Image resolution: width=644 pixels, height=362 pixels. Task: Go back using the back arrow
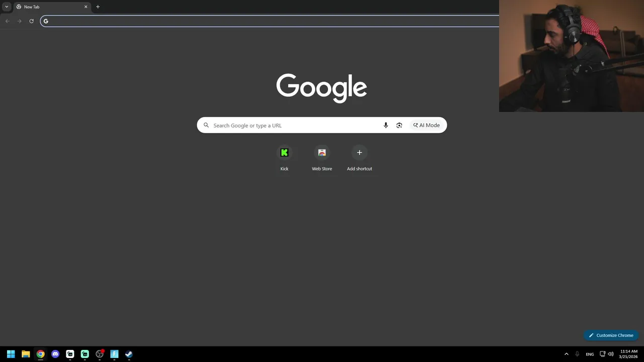[7, 21]
